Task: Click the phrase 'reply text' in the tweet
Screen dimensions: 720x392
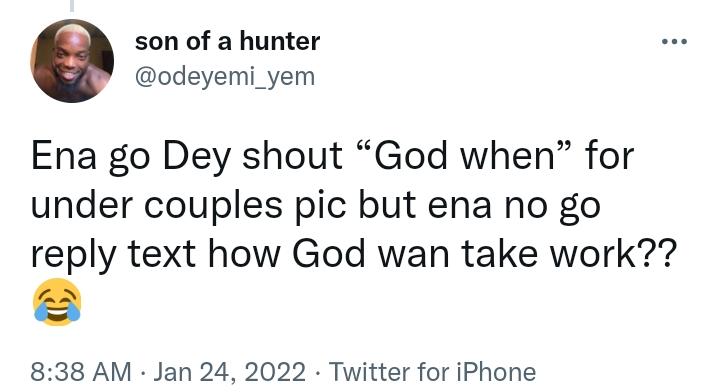Action: pos(113,255)
